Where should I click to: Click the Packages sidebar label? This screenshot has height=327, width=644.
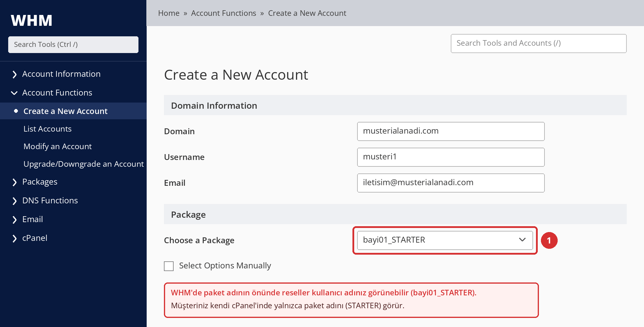tap(40, 182)
